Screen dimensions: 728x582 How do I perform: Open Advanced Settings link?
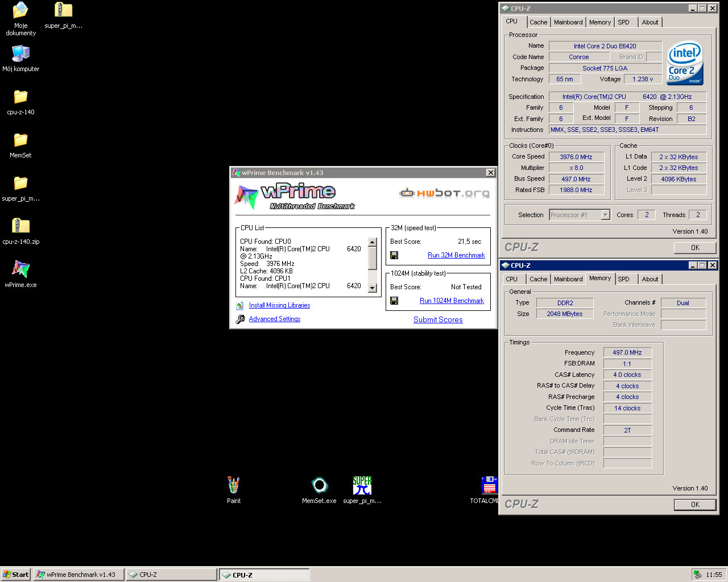275,319
